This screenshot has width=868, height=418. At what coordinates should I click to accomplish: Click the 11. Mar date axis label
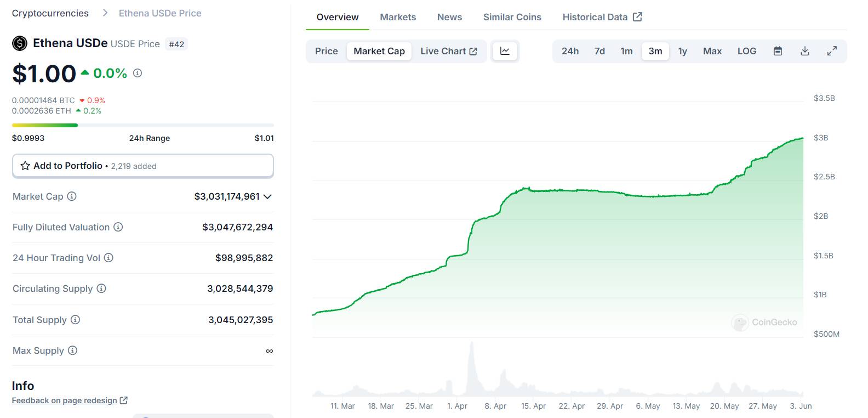(x=342, y=406)
